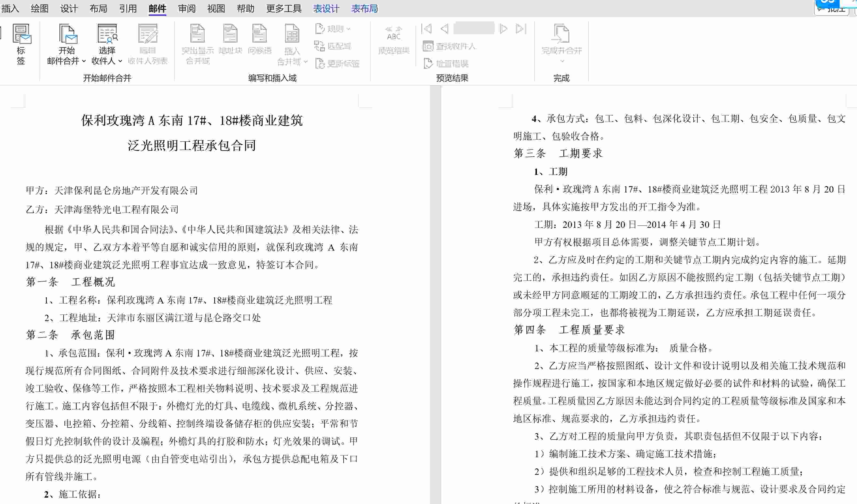Open the 绘图 (Draw) tab

pyautogui.click(x=40, y=9)
